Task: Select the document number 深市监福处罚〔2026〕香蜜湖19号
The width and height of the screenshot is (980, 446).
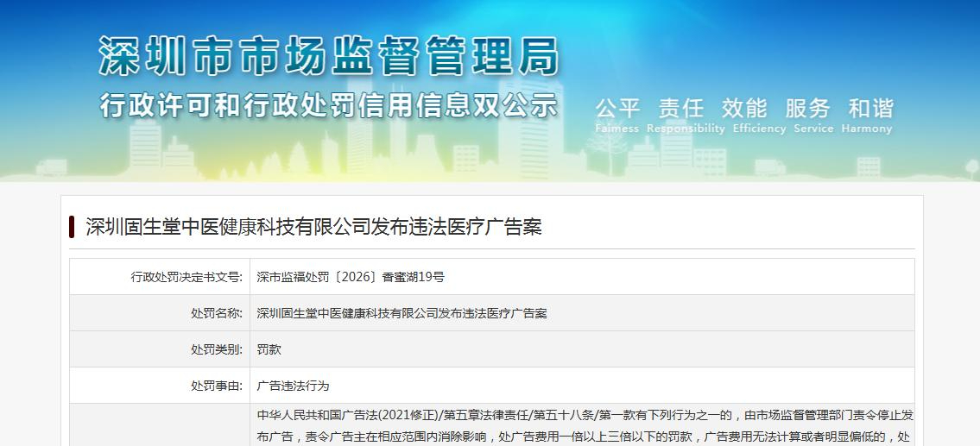Action: [x=350, y=277]
